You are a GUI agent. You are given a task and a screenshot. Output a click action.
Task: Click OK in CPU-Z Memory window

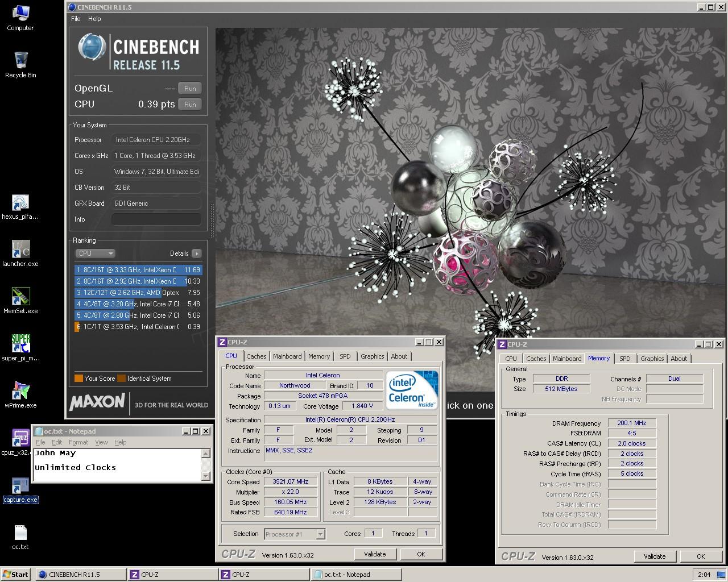701,556
